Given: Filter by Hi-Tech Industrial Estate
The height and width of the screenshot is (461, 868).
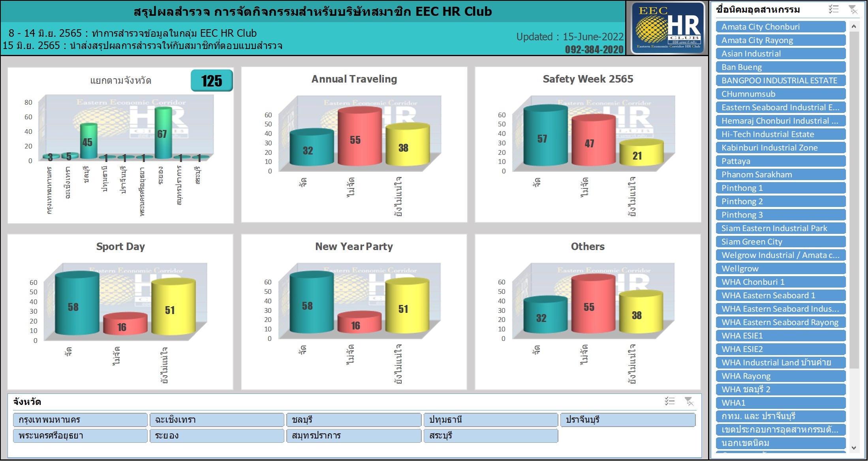Looking at the screenshot, I should 781,134.
